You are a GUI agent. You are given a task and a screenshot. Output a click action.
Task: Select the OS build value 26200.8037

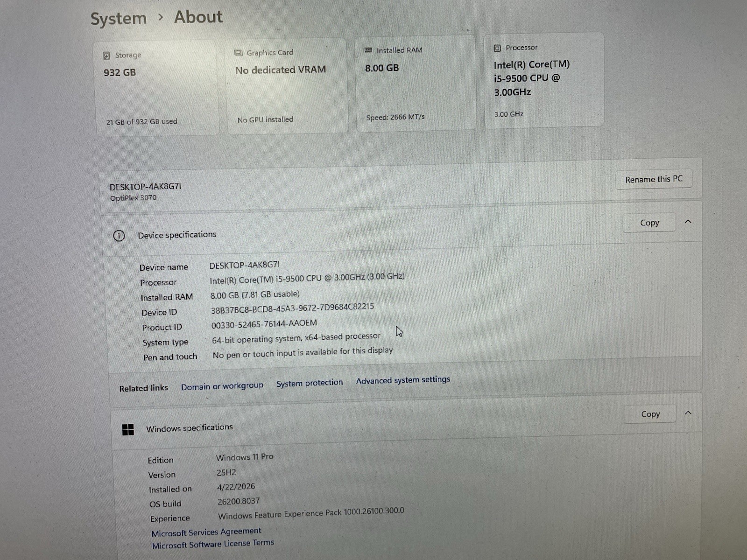pos(239,502)
